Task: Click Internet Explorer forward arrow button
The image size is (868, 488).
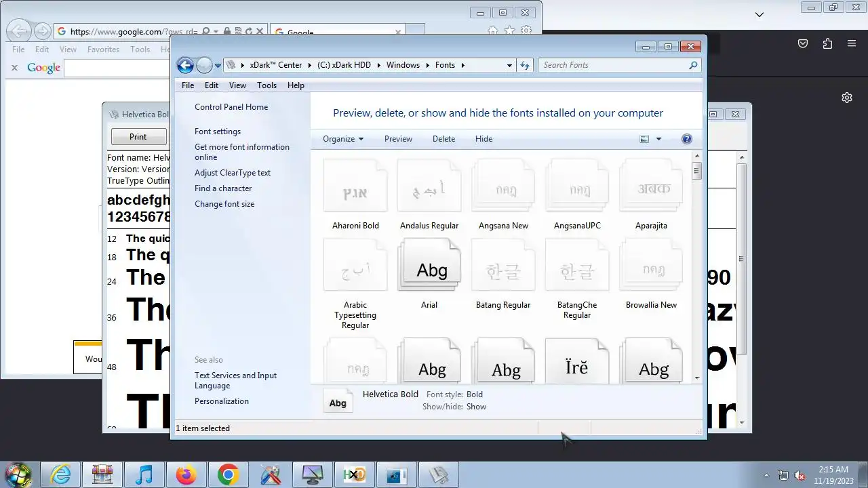Action: pos(42,30)
